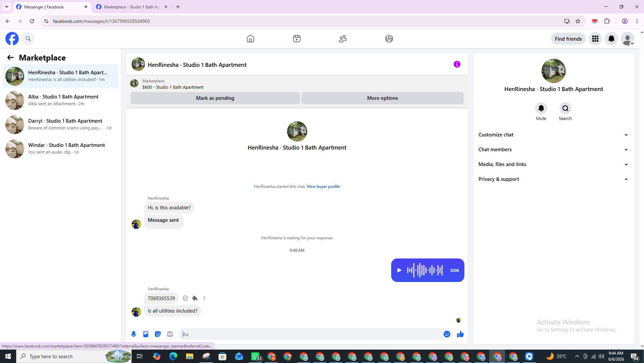The height and width of the screenshot is (363, 644).
Task: Go to the Home feed icon
Action: click(250, 39)
